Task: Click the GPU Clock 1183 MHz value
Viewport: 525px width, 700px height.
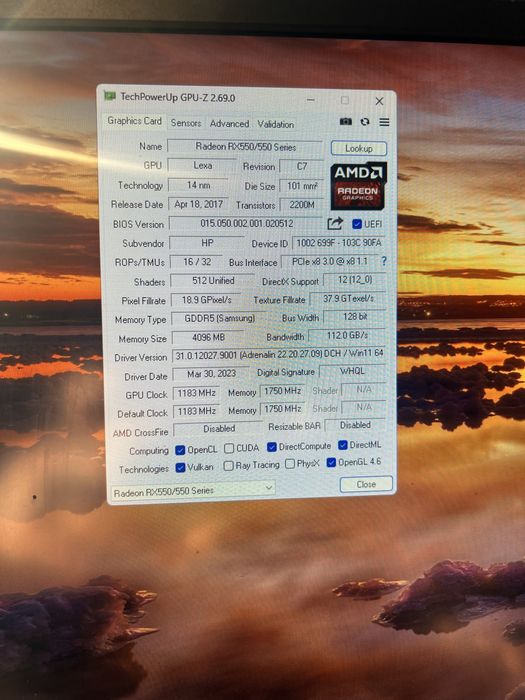Action: pos(196,393)
